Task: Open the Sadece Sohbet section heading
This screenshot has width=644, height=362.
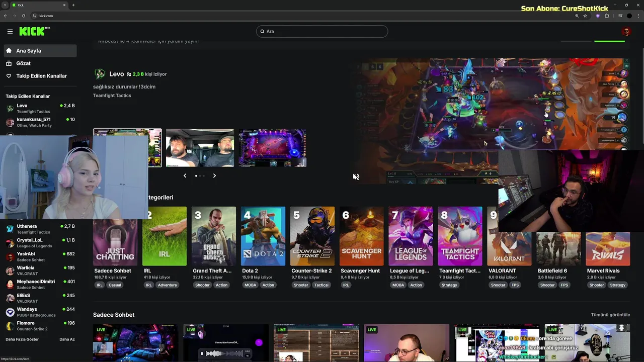Action: click(x=114, y=315)
